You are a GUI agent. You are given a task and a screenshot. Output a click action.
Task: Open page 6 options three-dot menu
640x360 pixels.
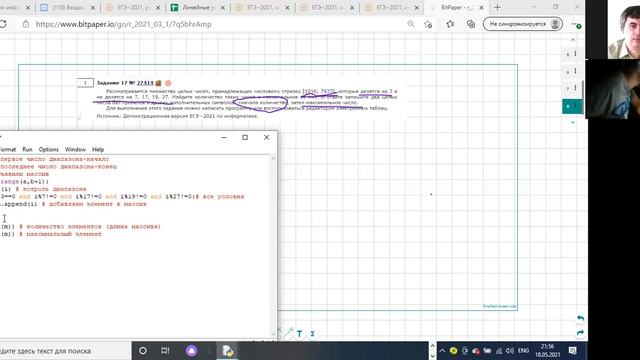pyautogui.click(x=576, y=71)
